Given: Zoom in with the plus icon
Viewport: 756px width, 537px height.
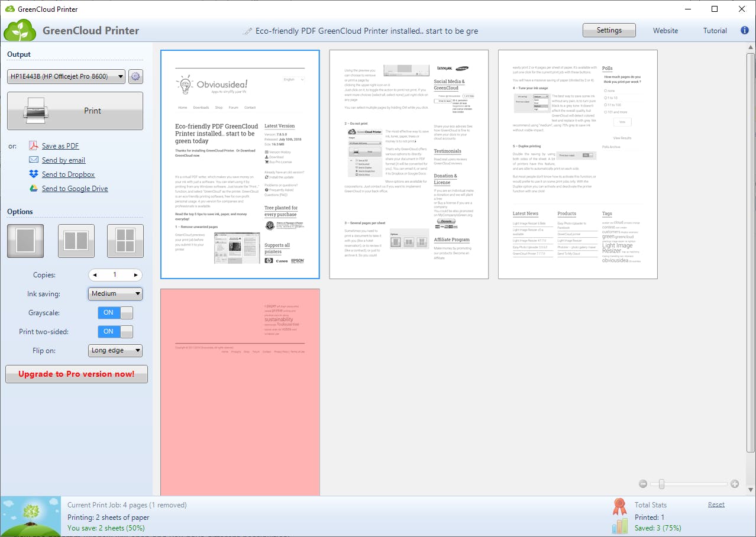Looking at the screenshot, I should [x=735, y=484].
